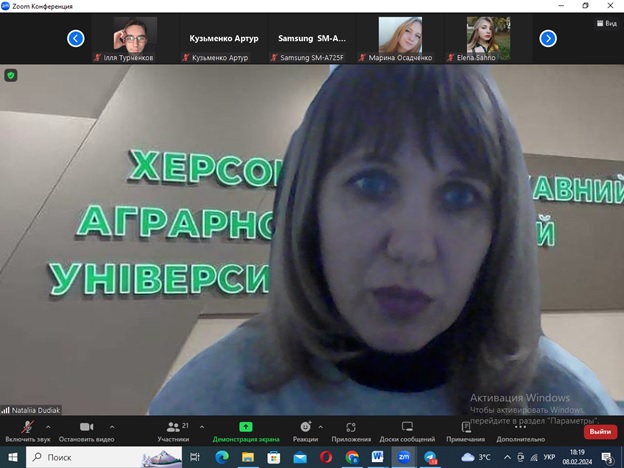The image size is (624, 468).
Task: Open the View layout menu
Action: (x=607, y=23)
